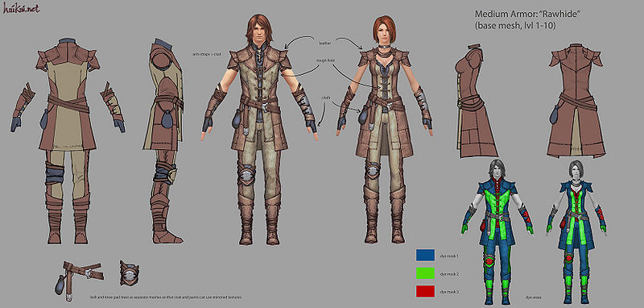Screen dimensions: 644x308
Task: Click the 'leather' annotation label
Action: (325, 43)
